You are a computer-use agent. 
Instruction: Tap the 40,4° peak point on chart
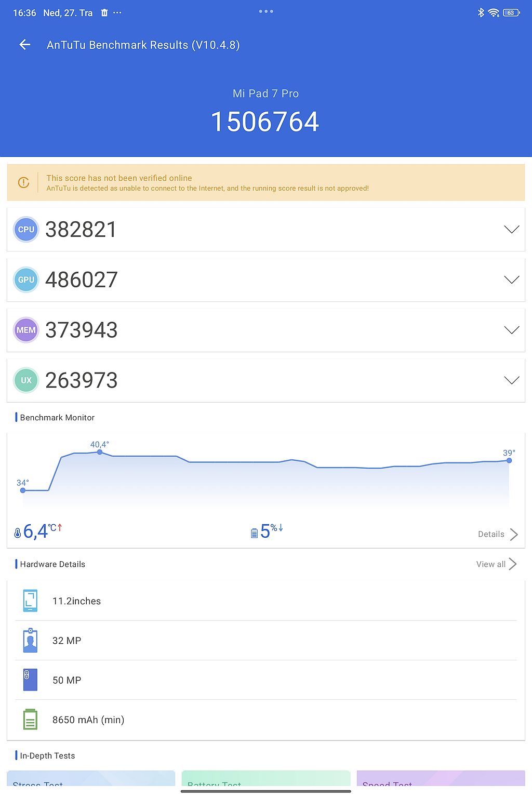coord(100,452)
